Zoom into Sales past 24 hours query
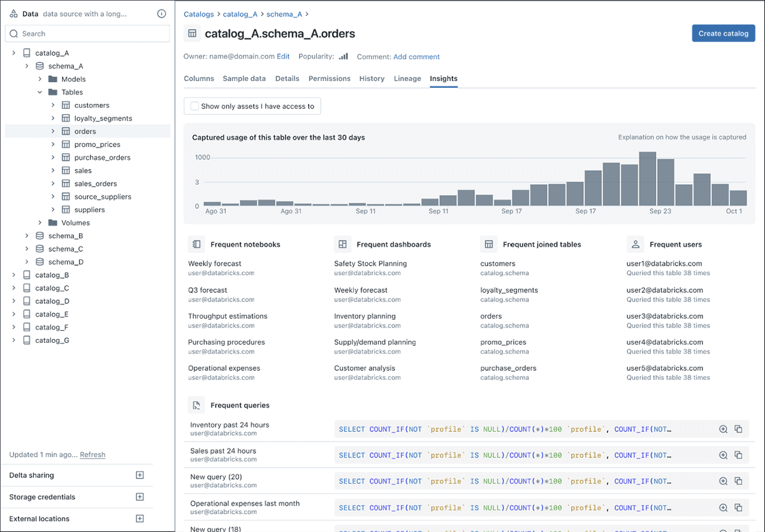The width and height of the screenshot is (765, 532). (x=723, y=456)
